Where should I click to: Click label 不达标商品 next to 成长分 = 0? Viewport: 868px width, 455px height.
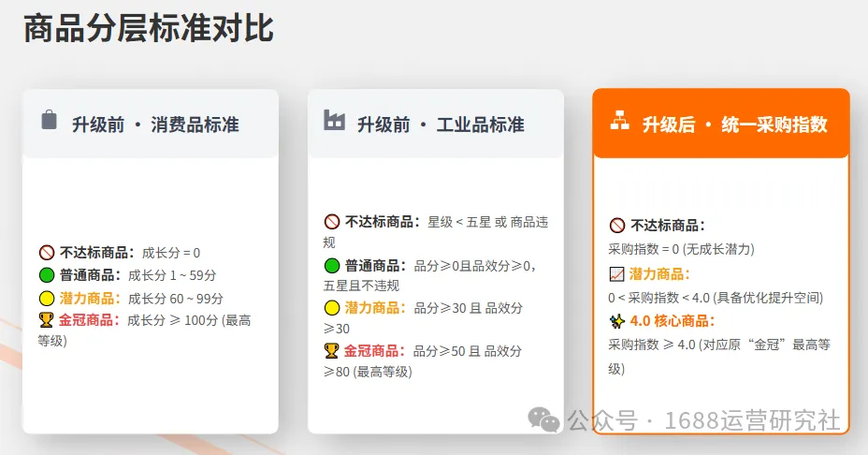coord(97,253)
